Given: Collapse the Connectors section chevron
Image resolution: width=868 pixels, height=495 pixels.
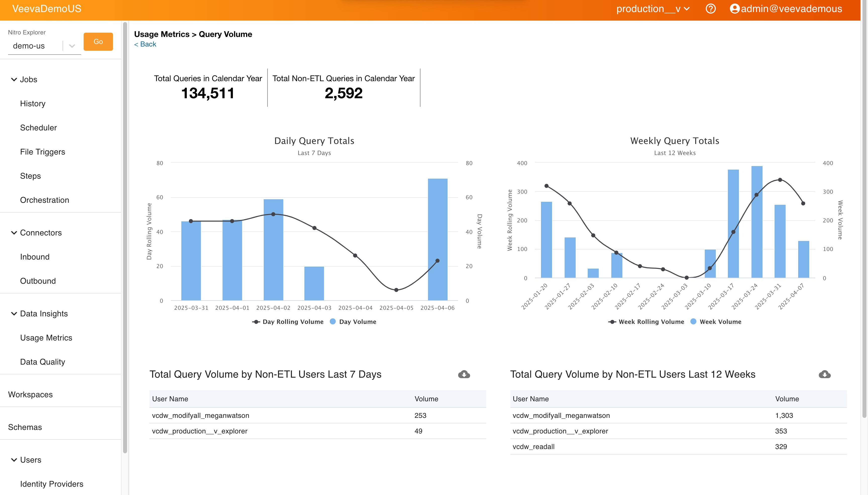Looking at the screenshot, I should click(x=14, y=233).
